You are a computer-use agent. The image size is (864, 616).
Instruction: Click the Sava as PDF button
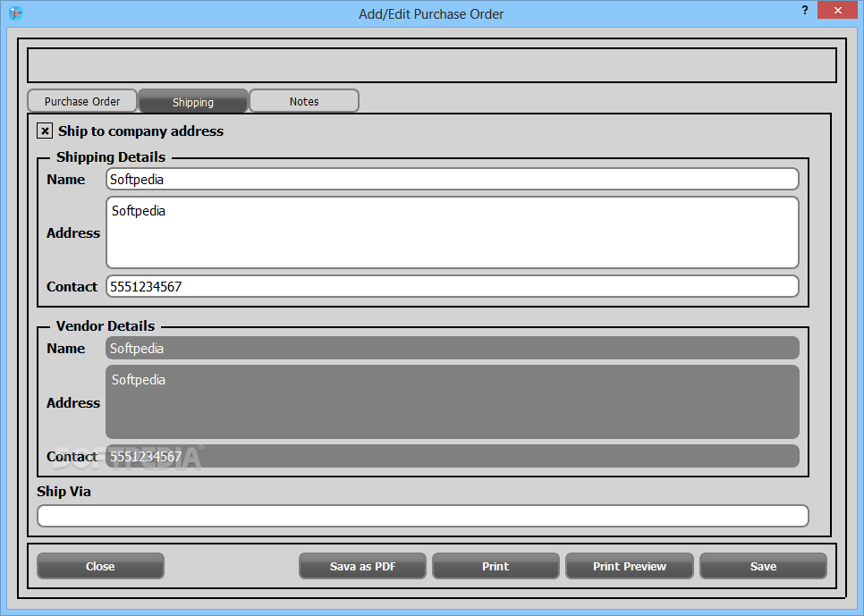point(362,566)
